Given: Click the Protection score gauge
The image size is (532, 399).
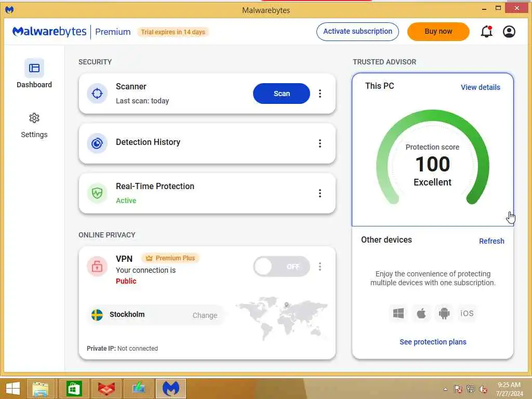Looking at the screenshot, I should (433, 158).
